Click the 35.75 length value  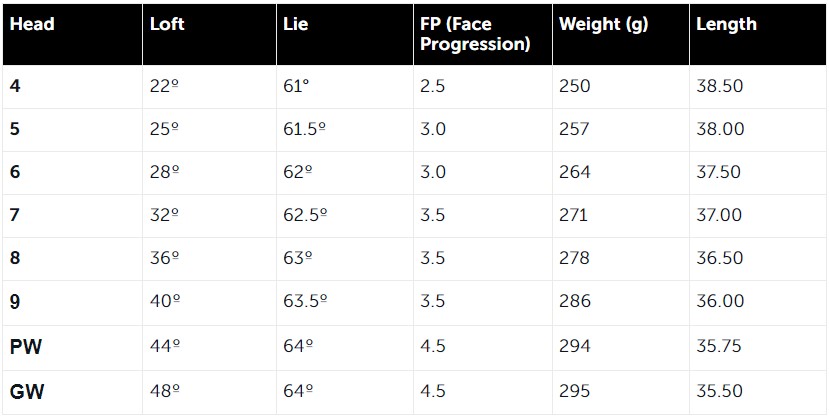(x=719, y=346)
